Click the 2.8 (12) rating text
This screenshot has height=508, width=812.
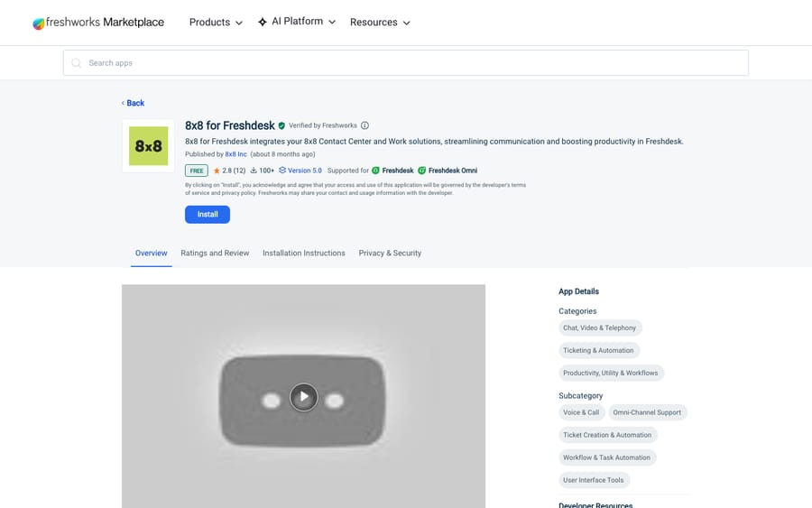(x=234, y=171)
